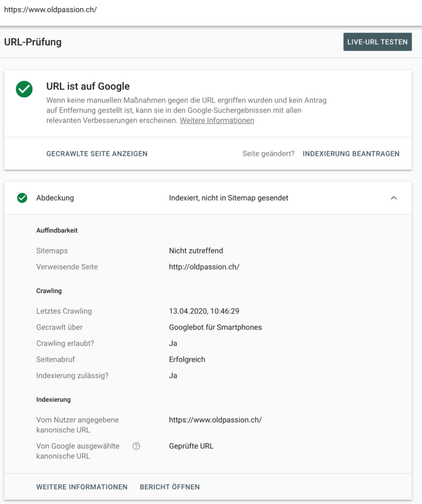Open the 'Weitere Informationen' link in the info text

pos(217,120)
